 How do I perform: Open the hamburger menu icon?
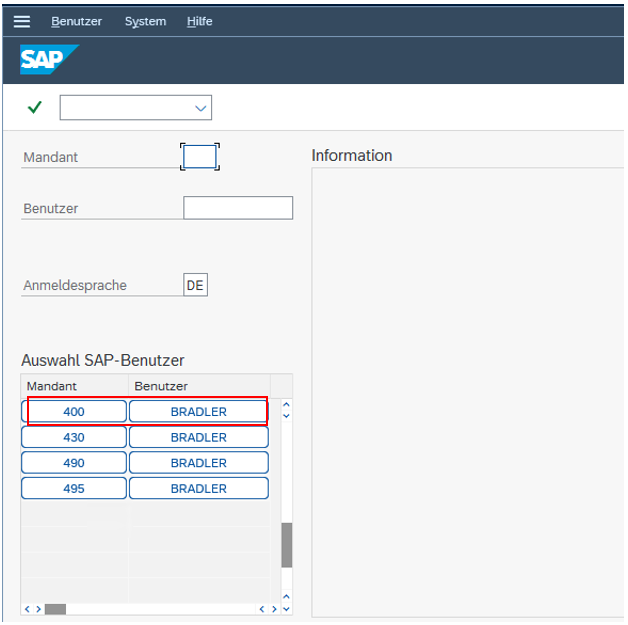21,21
